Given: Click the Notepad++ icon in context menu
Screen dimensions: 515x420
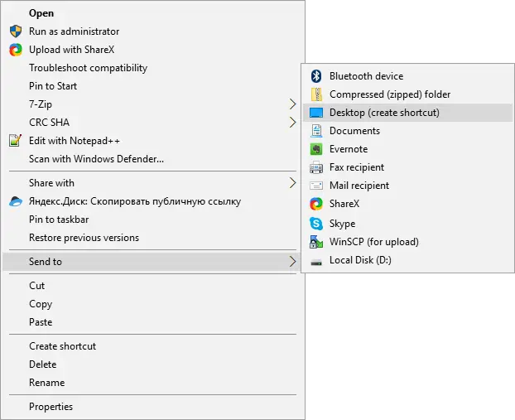Looking at the screenshot, I should click(16, 141).
